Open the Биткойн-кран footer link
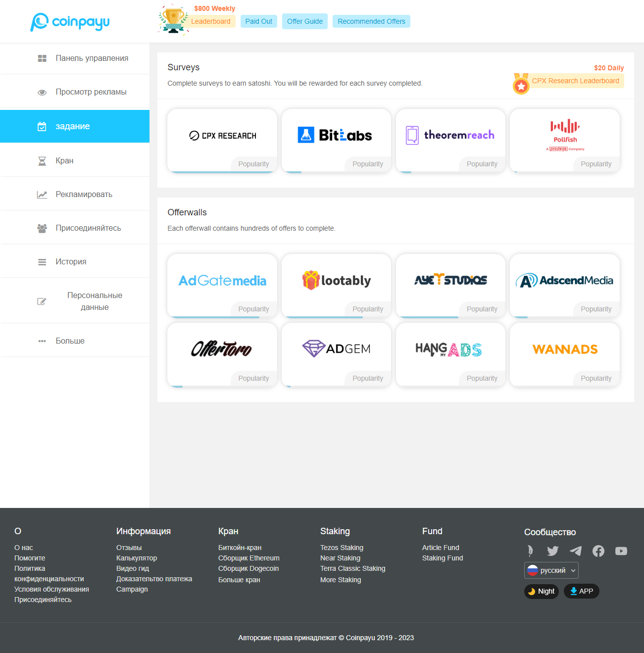 pos(240,548)
